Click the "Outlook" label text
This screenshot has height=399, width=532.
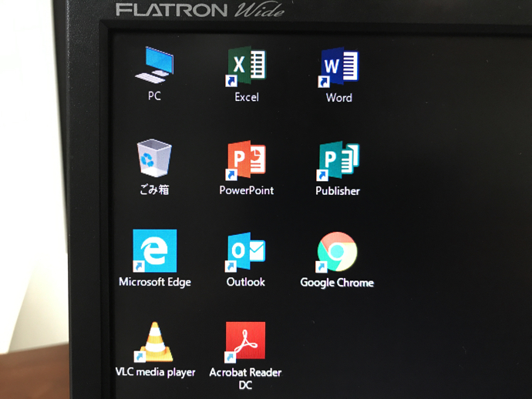[246, 282]
